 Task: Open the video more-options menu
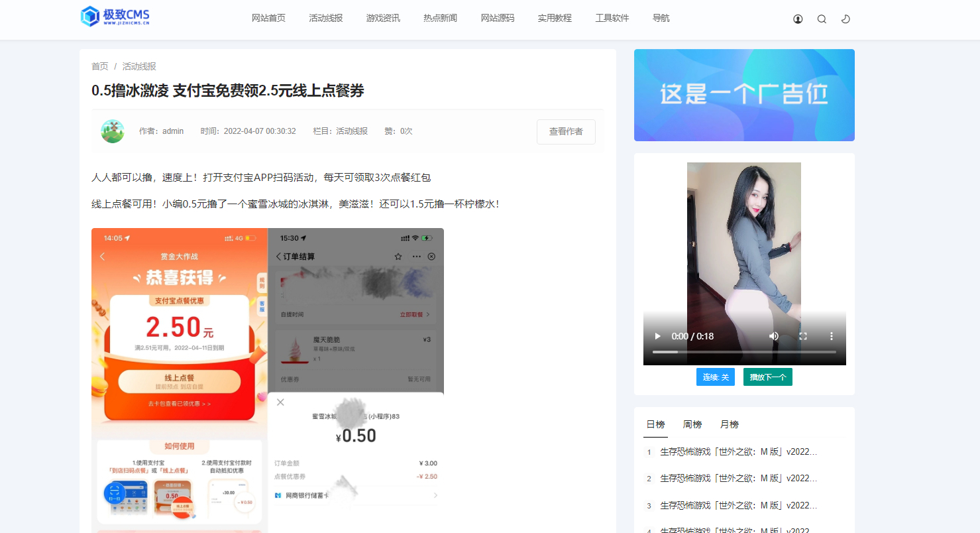(x=832, y=336)
